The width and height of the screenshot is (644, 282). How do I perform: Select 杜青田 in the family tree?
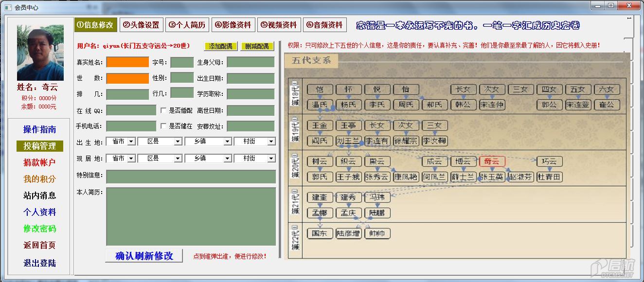point(550,177)
